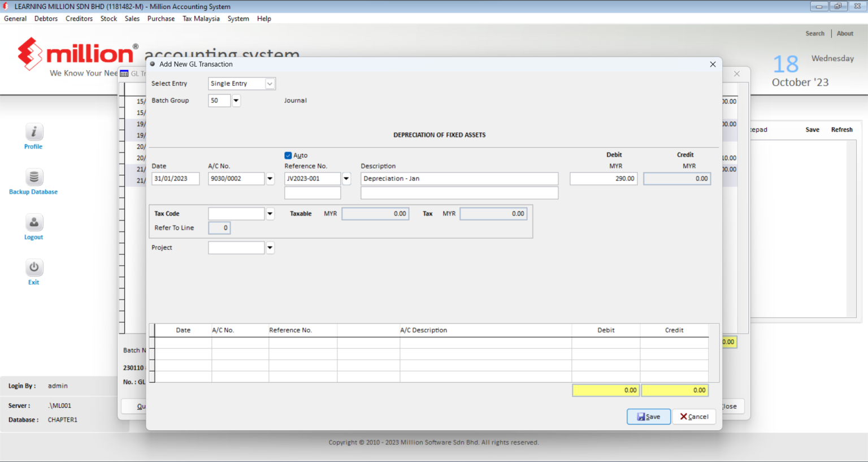Open the Debtors menu
Viewport: 868px width, 462px height.
pos(46,18)
